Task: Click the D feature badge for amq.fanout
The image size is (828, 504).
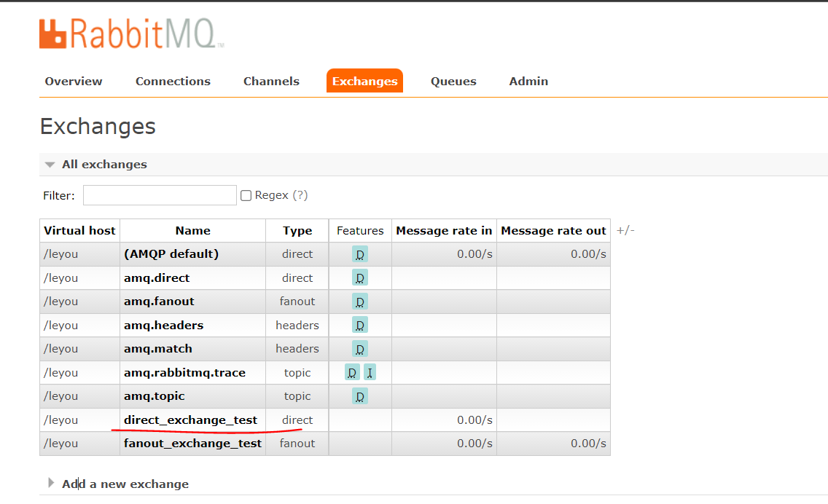Action: pos(359,302)
